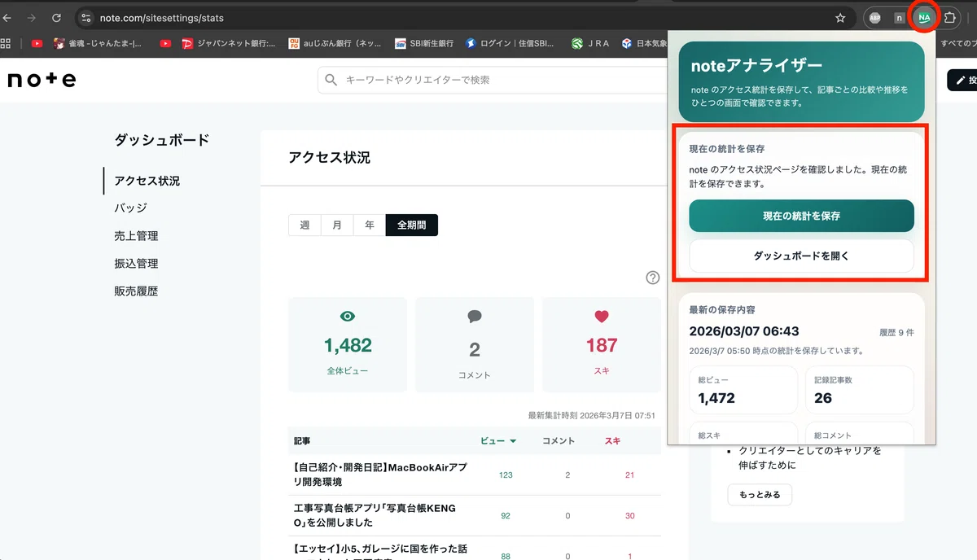Click the 履歴 9 件 label
The width and height of the screenshot is (977, 560).
pos(896,333)
